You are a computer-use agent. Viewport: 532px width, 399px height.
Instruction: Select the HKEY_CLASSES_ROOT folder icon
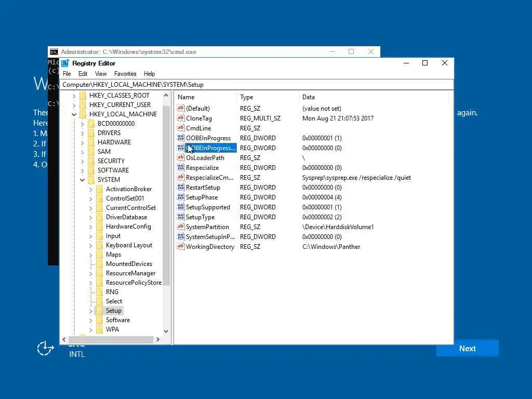click(83, 96)
